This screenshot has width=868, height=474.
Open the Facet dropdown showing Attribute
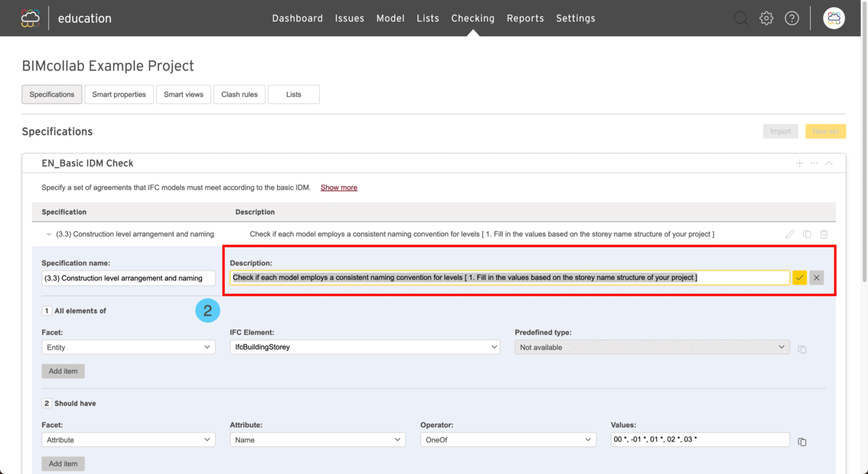129,440
